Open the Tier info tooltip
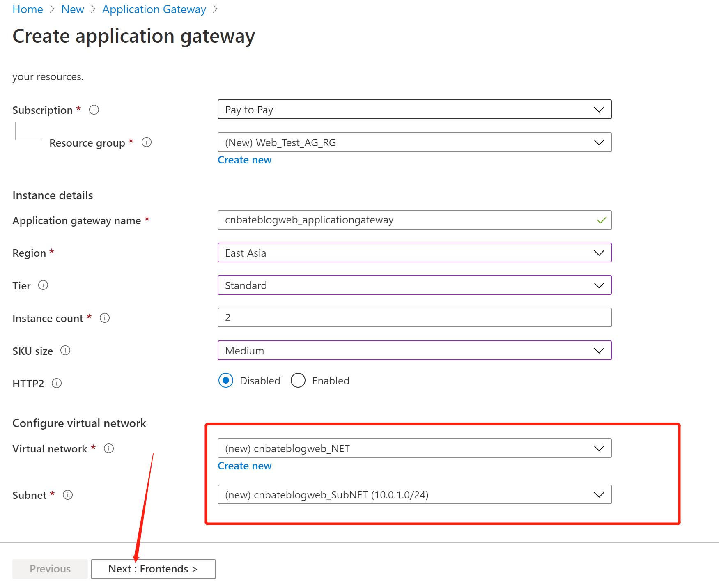The image size is (719, 588). [44, 285]
